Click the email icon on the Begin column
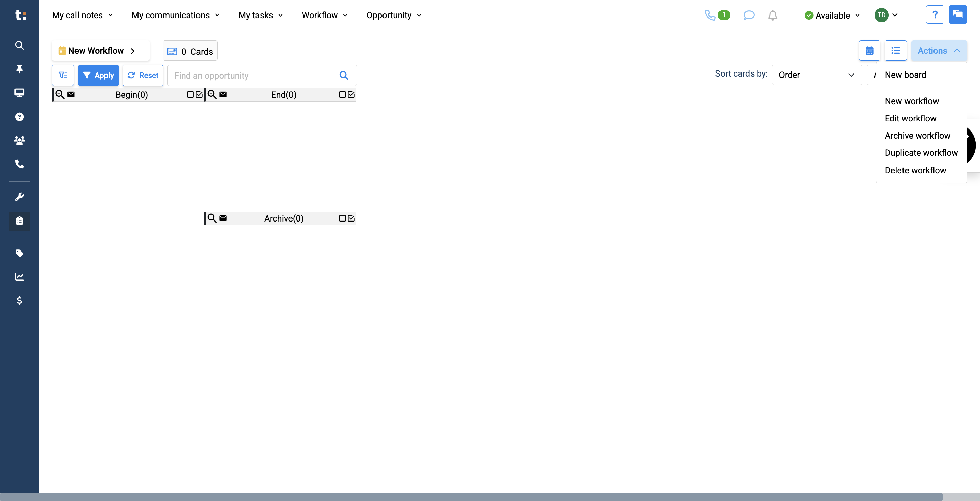Image resolution: width=980 pixels, height=501 pixels. coord(71,94)
